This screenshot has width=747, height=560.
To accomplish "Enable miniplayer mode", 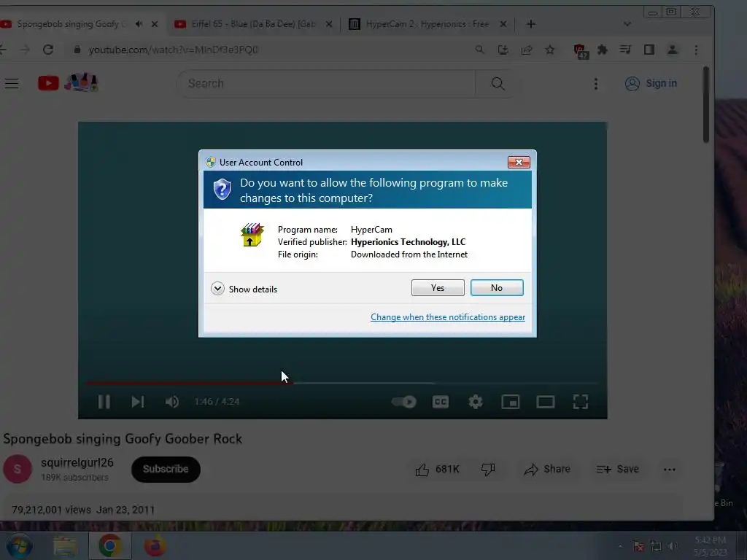I will tap(510, 402).
